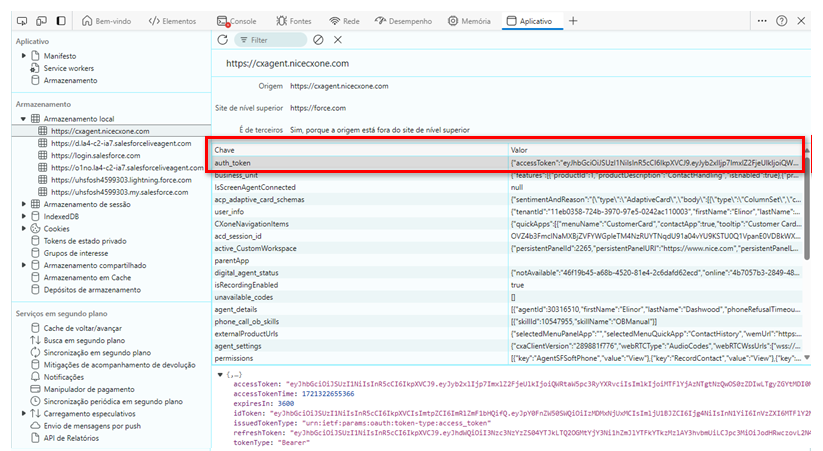The width and height of the screenshot is (823, 451).
Task: Open the three-dots more options menu
Action: point(762,21)
